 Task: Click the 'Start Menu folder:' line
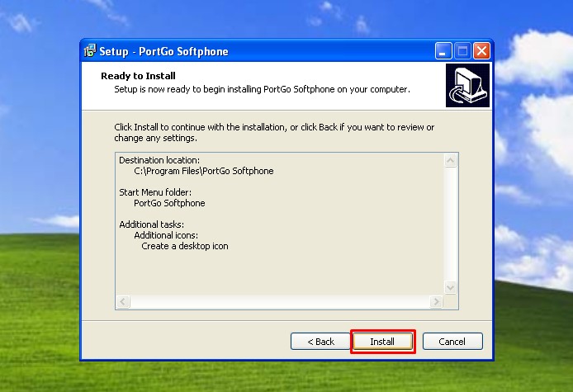click(x=155, y=192)
